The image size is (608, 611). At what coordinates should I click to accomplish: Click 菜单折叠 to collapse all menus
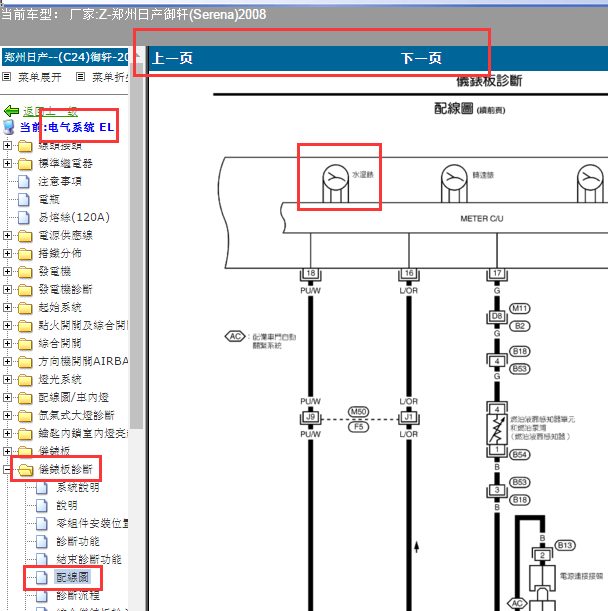pyautogui.click(x=110, y=77)
